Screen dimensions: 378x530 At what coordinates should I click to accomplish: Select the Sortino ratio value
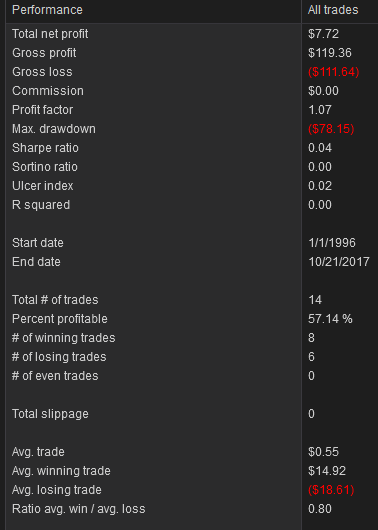[x=320, y=167]
